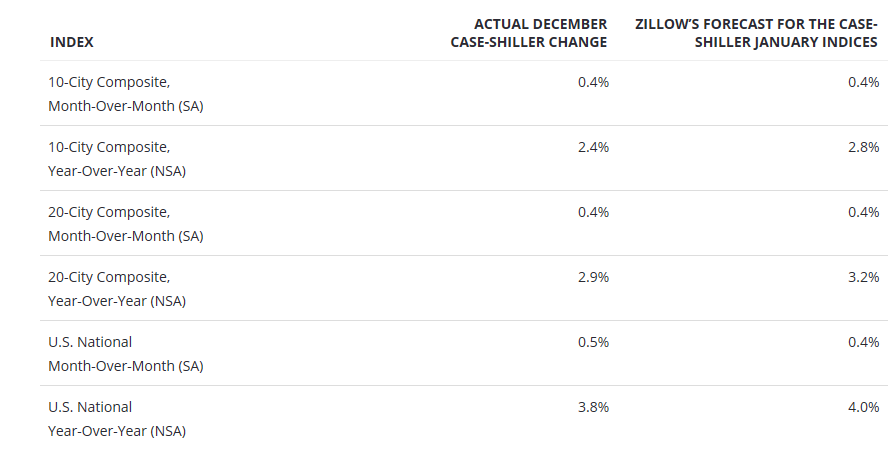Select the 20-City Composite Year-Over-Year row label
Viewport: 891px width, 458px height.
coord(117,288)
